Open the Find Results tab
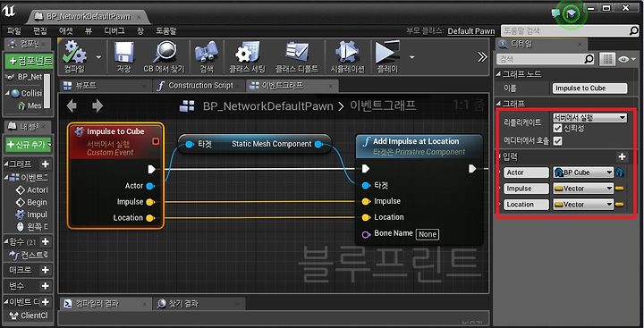This screenshot has height=328, width=644. point(199,304)
